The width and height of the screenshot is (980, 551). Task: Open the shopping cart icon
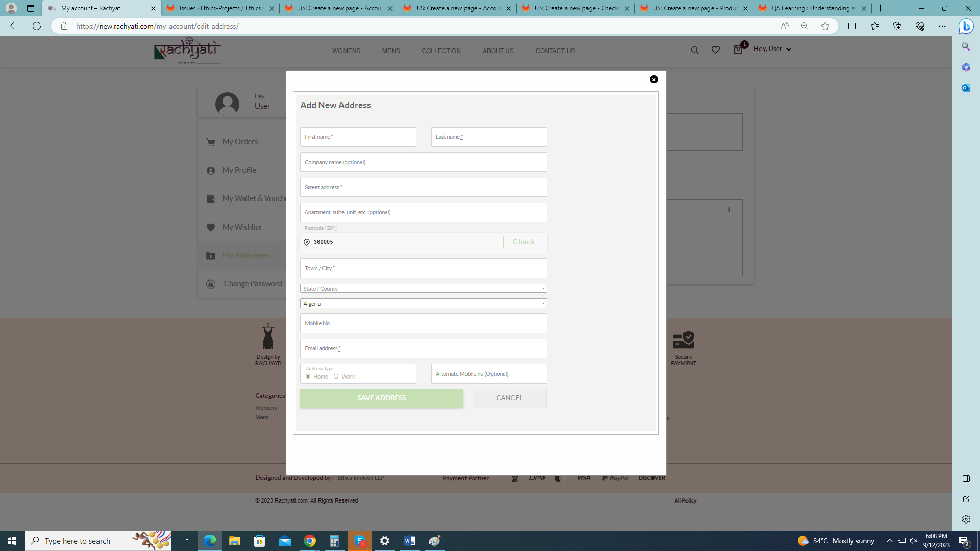pos(738,49)
